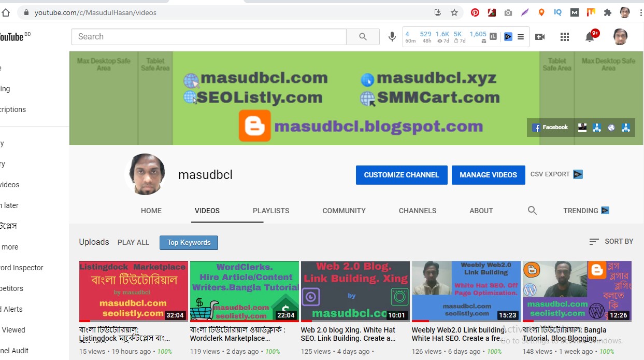Open YouTube account avatar menu

620,37
